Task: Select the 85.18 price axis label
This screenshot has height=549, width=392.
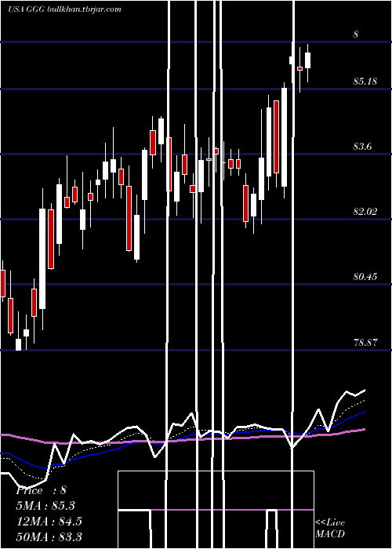Action: click(x=365, y=82)
